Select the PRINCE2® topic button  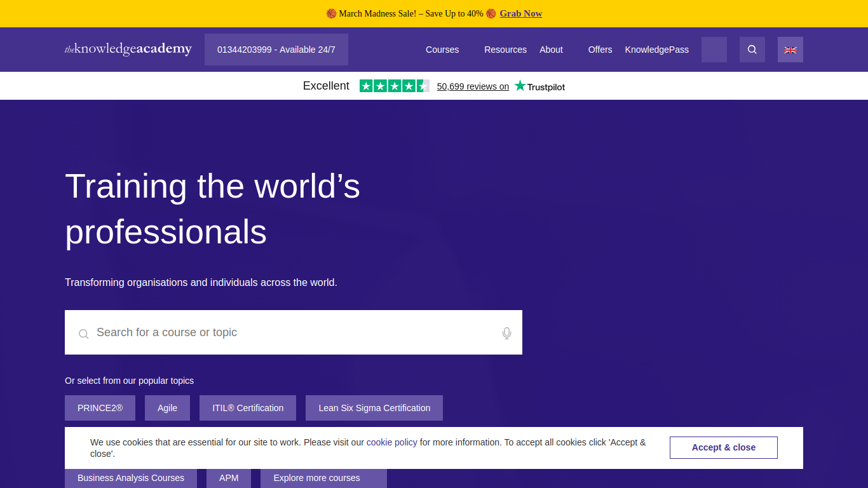[x=100, y=408]
